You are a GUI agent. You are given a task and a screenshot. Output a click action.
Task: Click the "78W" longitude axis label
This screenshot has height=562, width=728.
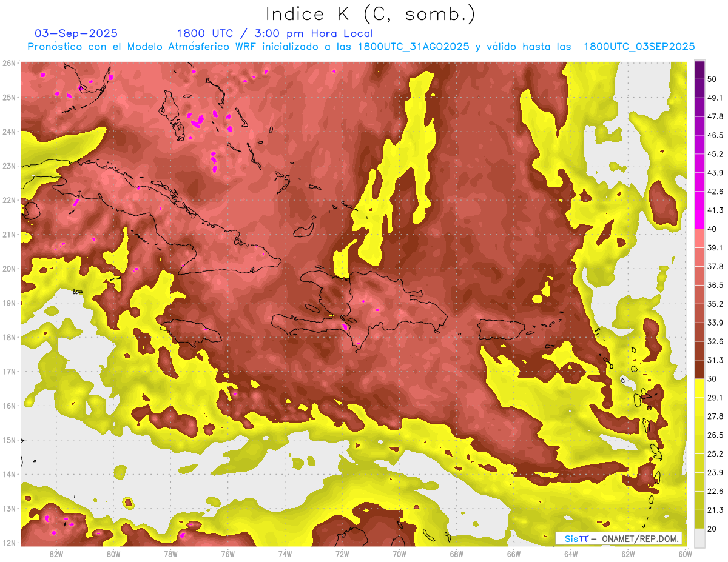click(x=170, y=554)
